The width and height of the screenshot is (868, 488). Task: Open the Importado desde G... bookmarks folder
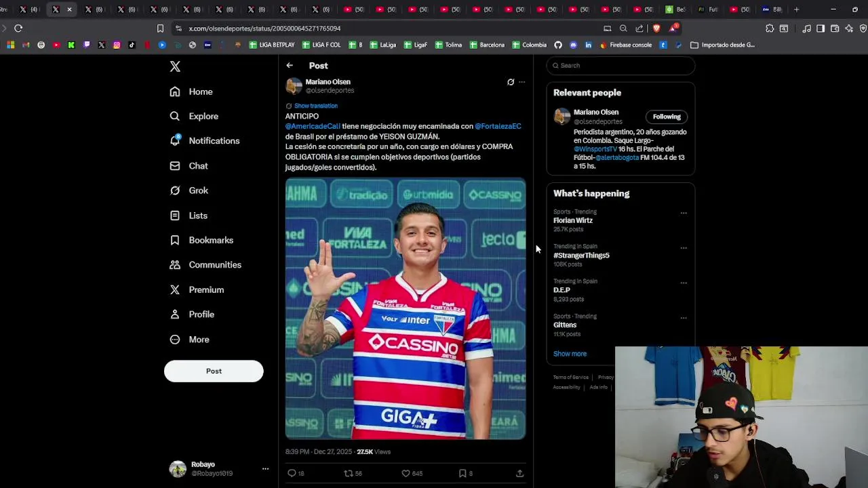coord(722,45)
